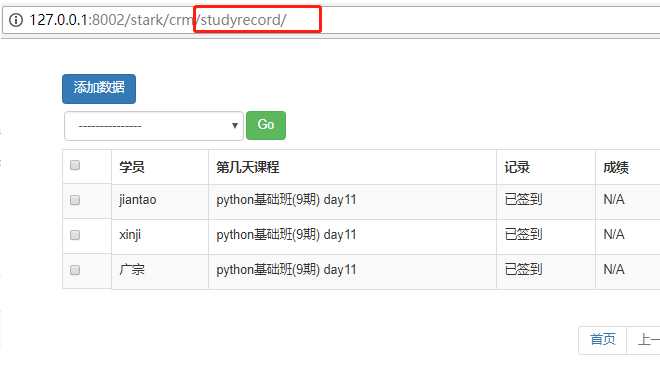660x371 pixels.
Task: Click the site info icon in address bar
Action: click(16, 20)
